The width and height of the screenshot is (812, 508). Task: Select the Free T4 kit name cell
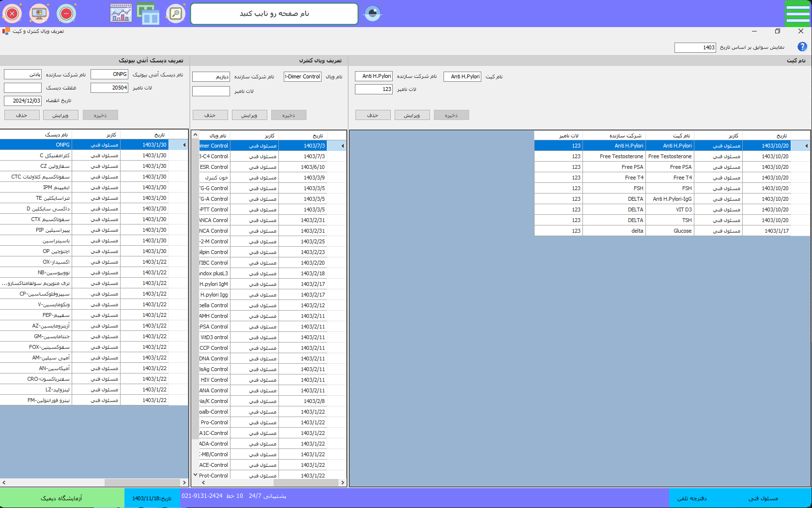670,178
